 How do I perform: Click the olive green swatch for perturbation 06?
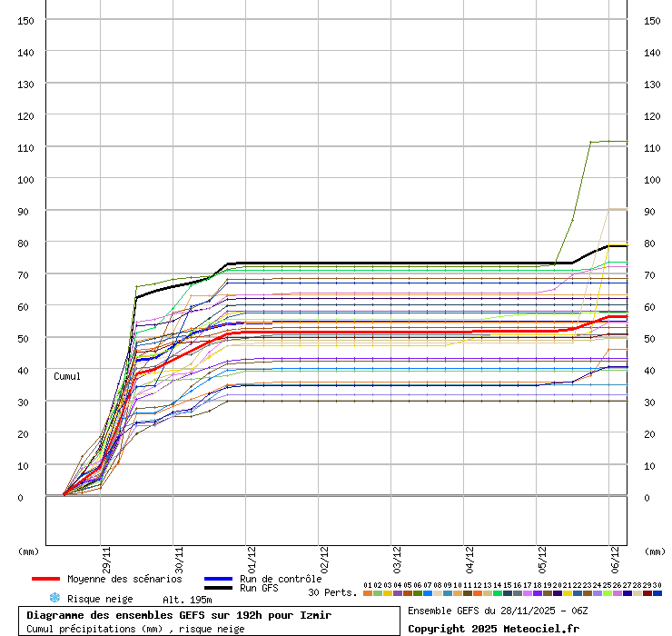tap(418, 593)
